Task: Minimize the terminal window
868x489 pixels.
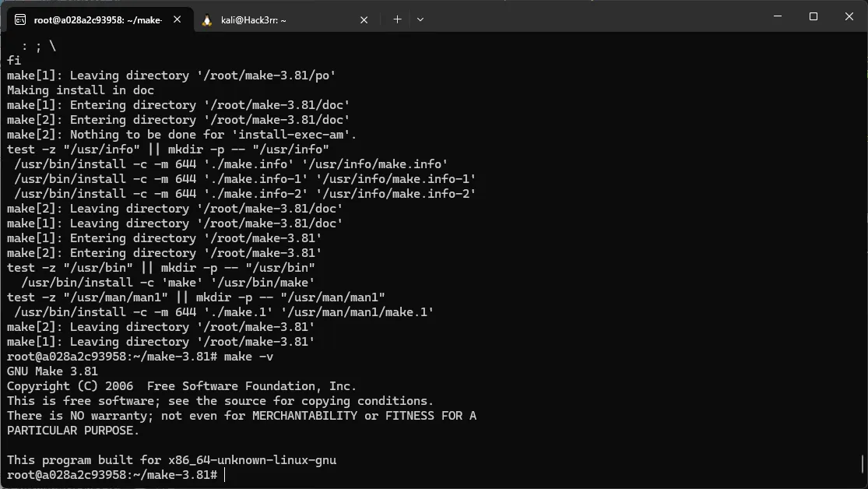Action: pos(777,16)
